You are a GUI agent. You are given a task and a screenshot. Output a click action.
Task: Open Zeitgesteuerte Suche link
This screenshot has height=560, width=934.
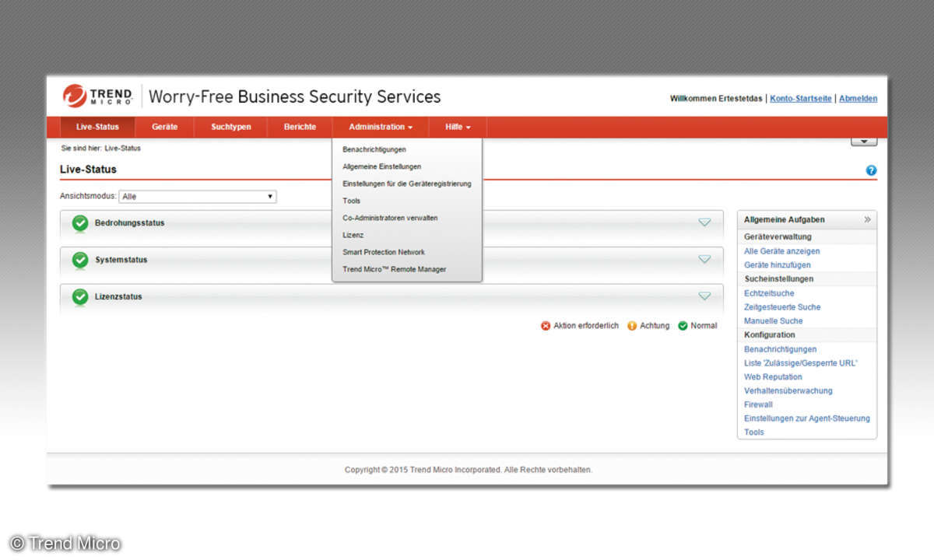[782, 307]
